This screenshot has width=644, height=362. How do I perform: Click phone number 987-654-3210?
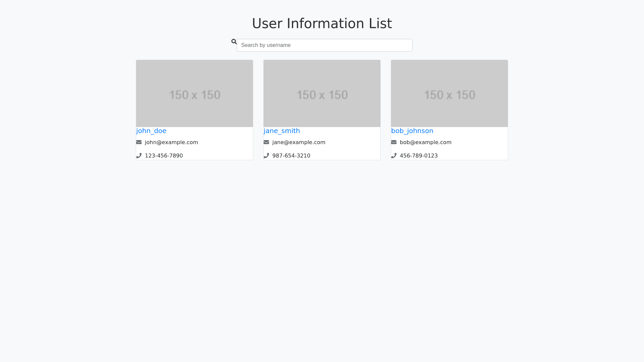click(x=291, y=156)
